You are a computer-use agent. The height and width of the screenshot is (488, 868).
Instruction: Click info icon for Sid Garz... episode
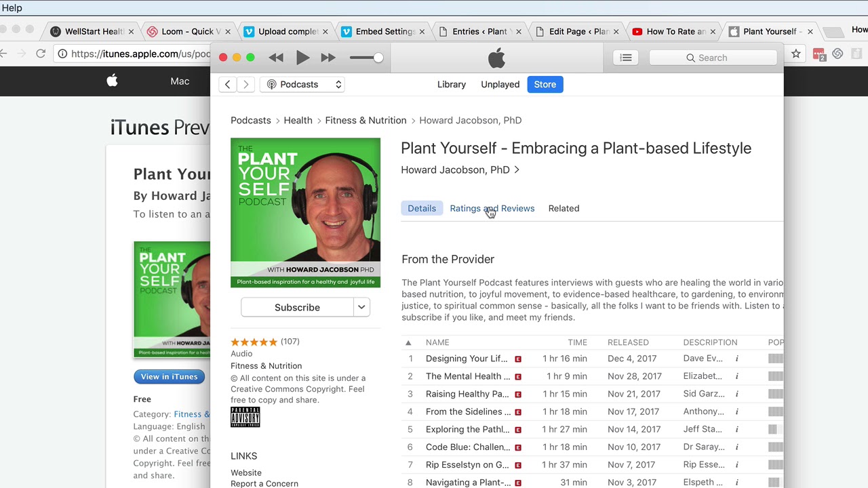[x=737, y=394]
